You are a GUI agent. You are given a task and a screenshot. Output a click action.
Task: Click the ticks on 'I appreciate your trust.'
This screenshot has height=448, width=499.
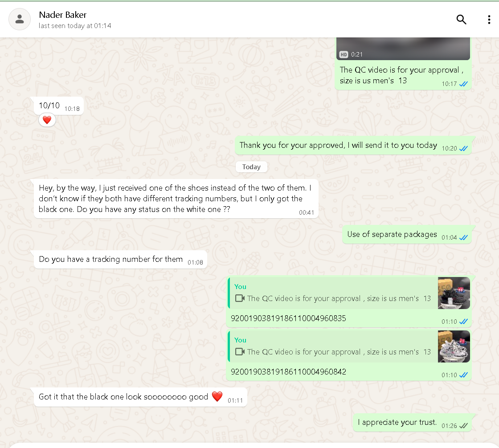pyautogui.click(x=463, y=426)
